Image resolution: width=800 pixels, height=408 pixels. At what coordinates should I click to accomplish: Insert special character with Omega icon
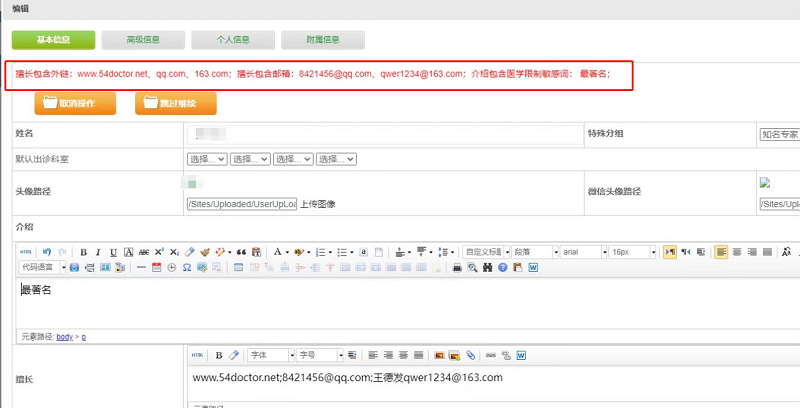coord(187,268)
